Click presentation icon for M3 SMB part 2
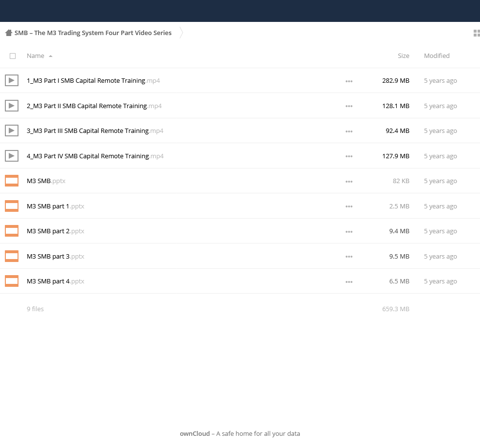This screenshot has height=448, width=480. click(12, 231)
